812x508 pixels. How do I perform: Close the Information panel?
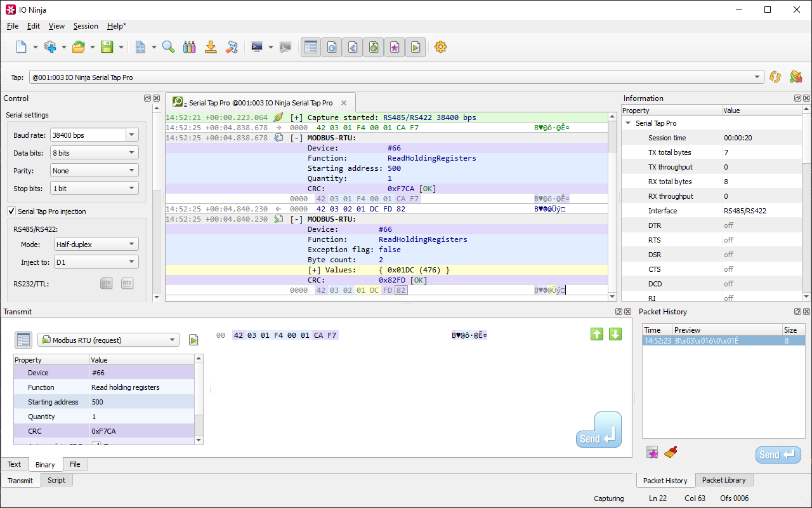tap(807, 98)
